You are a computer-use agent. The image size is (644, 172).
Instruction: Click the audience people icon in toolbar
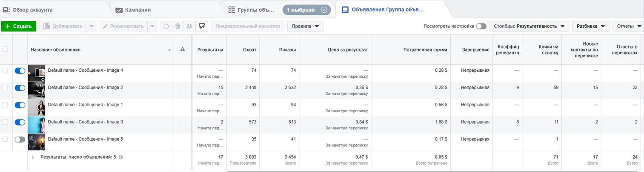(189, 26)
